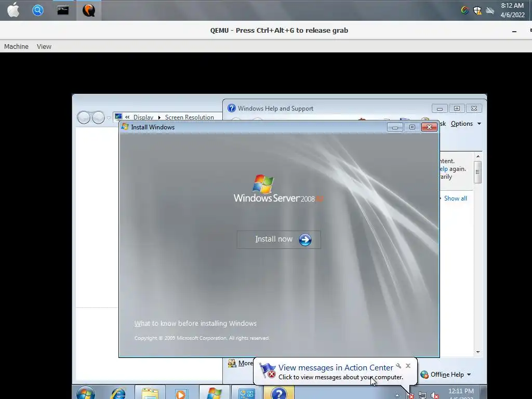Launch Internet Explorer from the taskbar
Image resolution: width=532 pixels, height=399 pixels.
pos(118,393)
